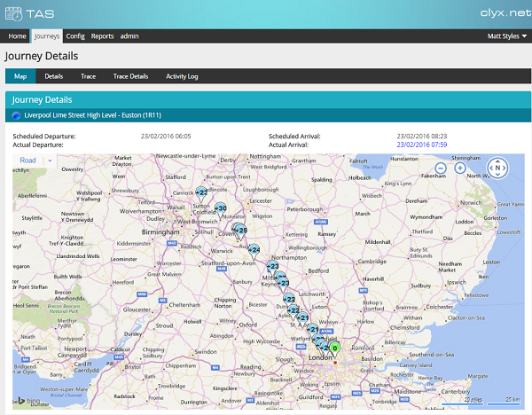Switch to the Activity Log tab
This screenshot has width=532, height=415.
182,76
